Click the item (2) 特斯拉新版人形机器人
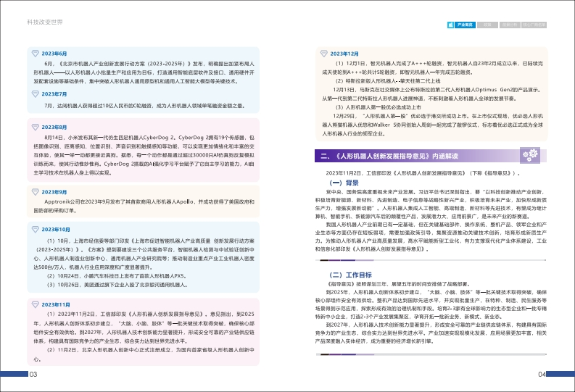The width and height of the screenshot is (575, 392). [388, 80]
